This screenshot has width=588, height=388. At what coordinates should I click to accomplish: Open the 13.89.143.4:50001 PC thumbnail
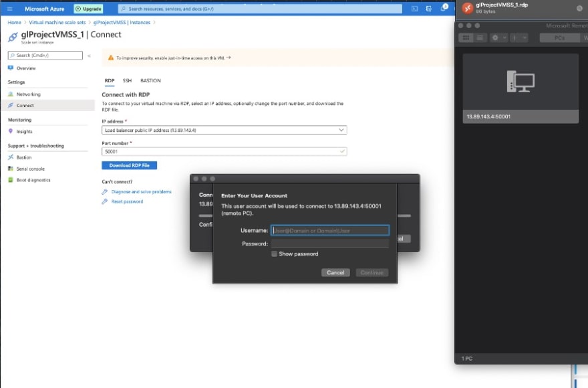point(521,88)
